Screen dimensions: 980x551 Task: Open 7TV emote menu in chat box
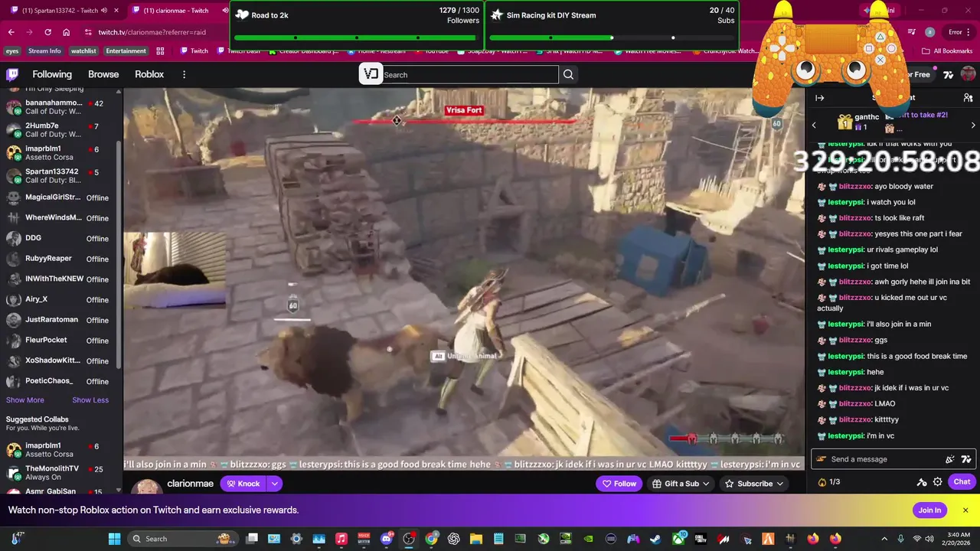(966, 459)
